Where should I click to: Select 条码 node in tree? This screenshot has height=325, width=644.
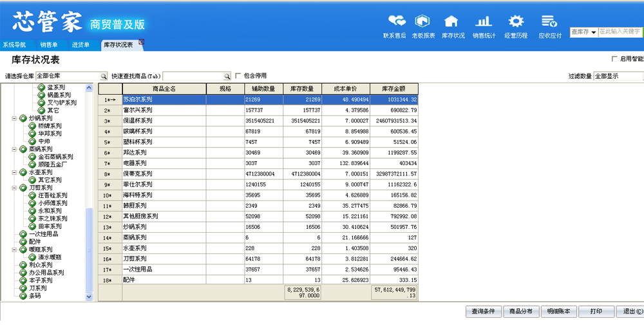(x=35, y=296)
